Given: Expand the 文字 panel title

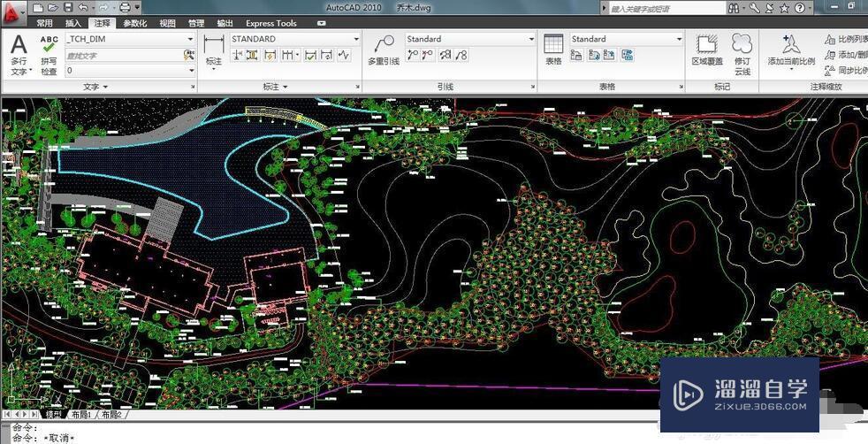Looking at the screenshot, I should point(95,87).
